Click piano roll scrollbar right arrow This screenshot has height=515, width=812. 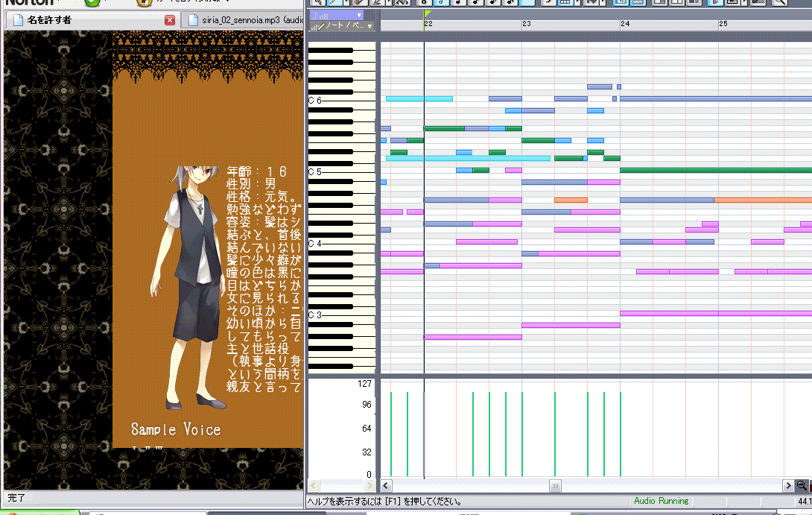point(788,486)
